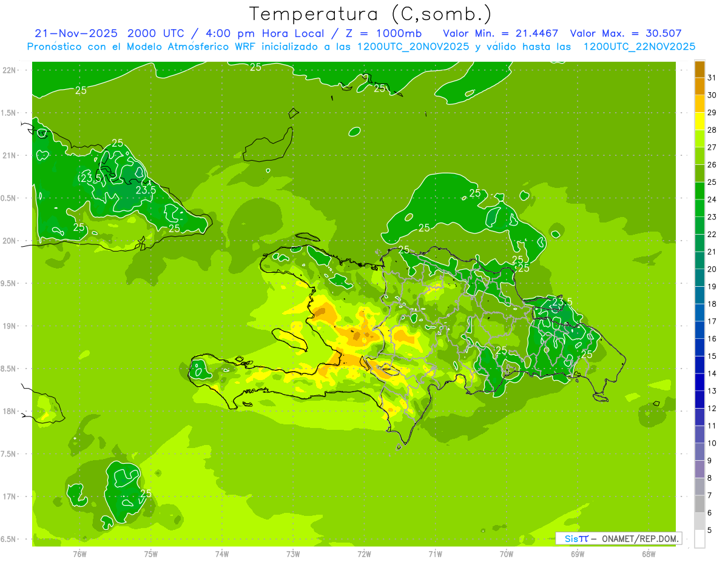The width and height of the screenshot is (728, 562).
Task: Click the 72W longitude axis label
Action: click(364, 554)
